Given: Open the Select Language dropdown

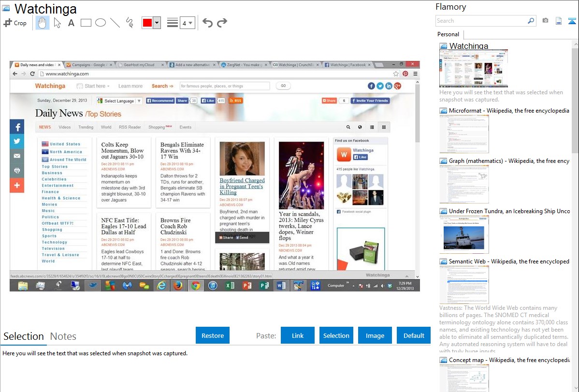Looking at the screenshot, I should point(119,101).
